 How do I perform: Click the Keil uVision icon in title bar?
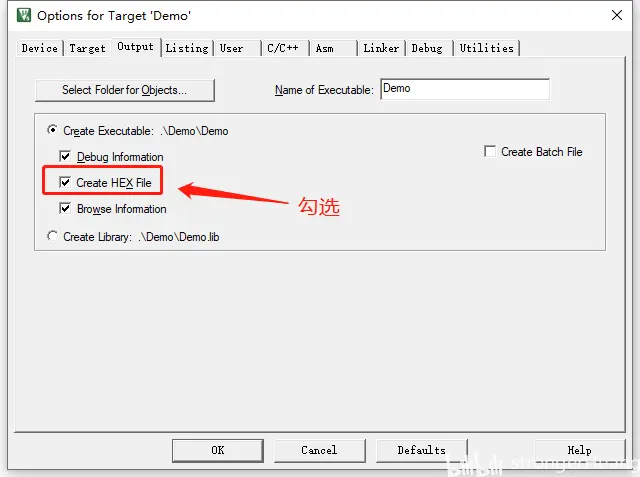[x=24, y=15]
